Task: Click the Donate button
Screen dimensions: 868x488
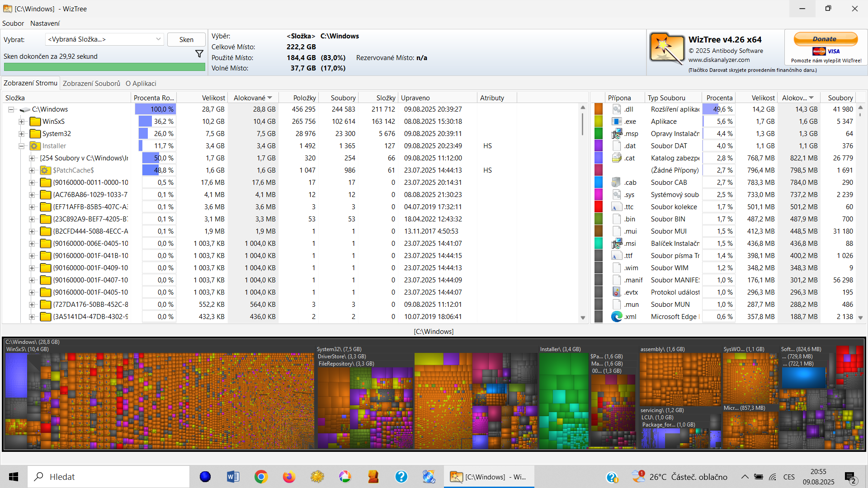Action: [x=825, y=39]
